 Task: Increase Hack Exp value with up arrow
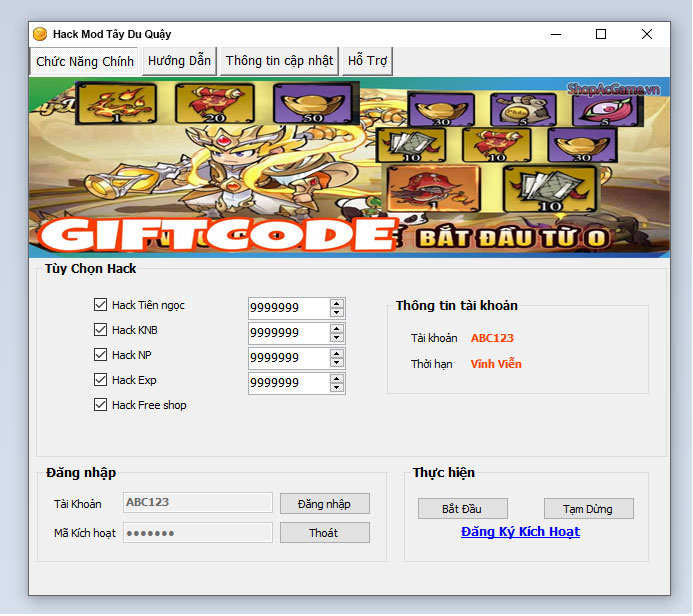click(337, 379)
